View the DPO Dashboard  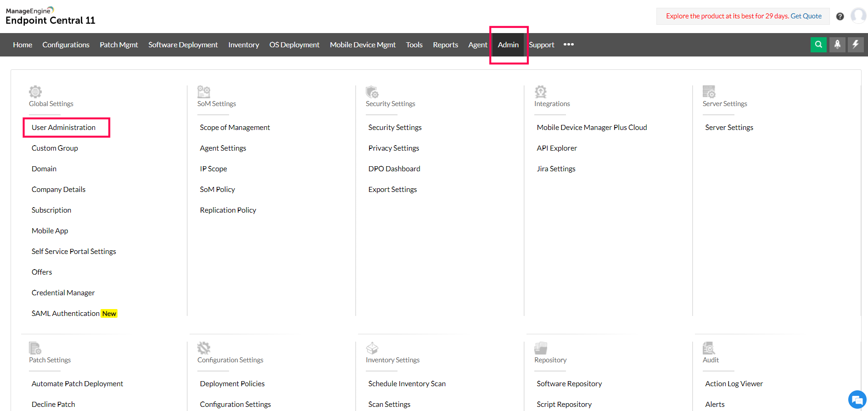click(394, 169)
